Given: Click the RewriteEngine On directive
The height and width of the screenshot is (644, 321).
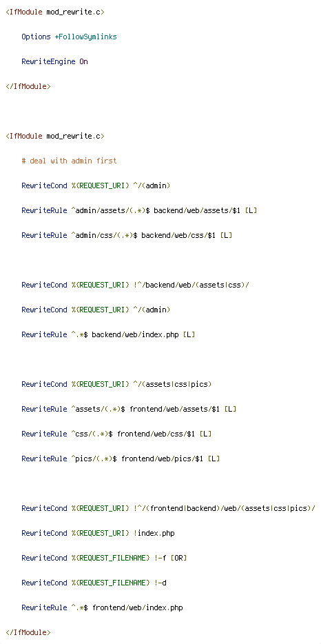Looking at the screenshot, I should [x=54, y=61].
